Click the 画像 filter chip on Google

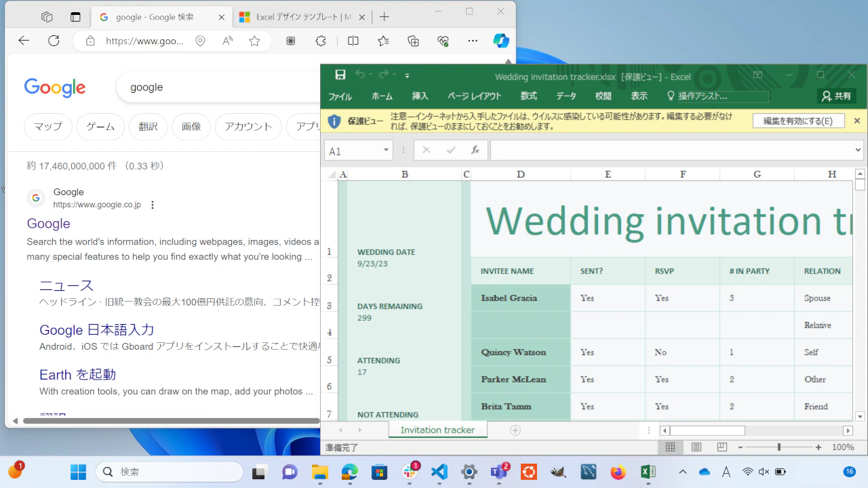(191, 127)
